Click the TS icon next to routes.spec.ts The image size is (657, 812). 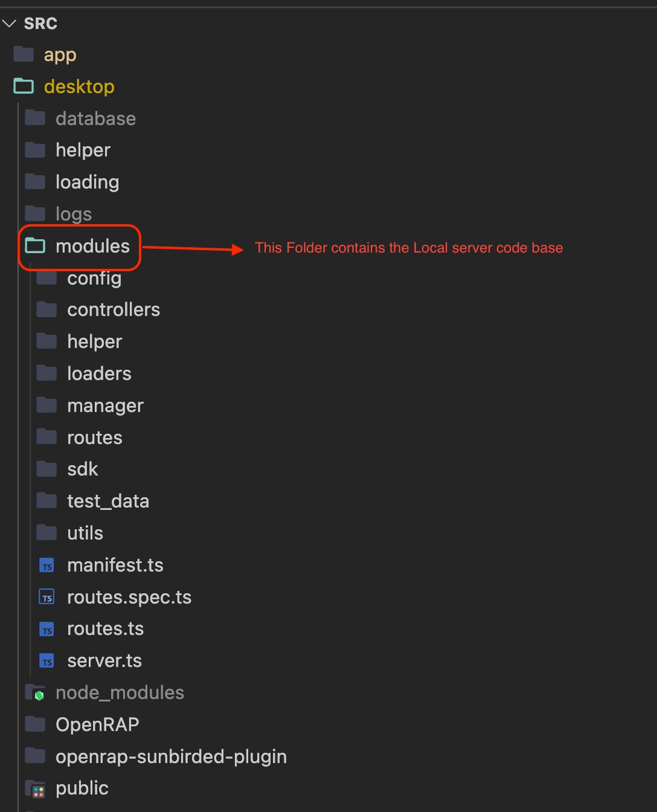(x=46, y=598)
